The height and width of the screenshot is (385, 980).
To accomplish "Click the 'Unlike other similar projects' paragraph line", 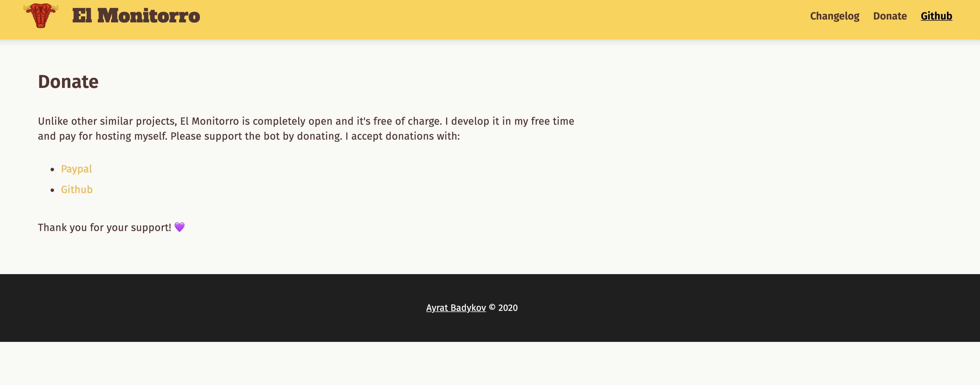I will [306, 121].
